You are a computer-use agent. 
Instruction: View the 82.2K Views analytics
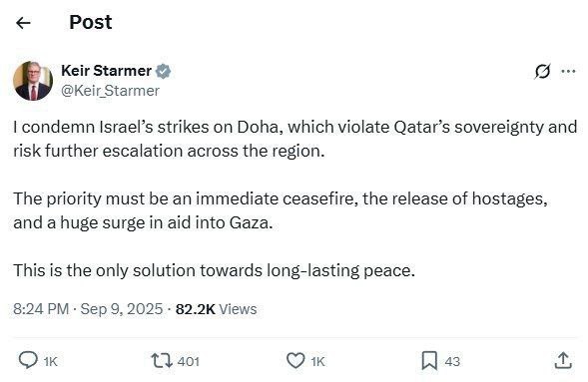coord(216,309)
